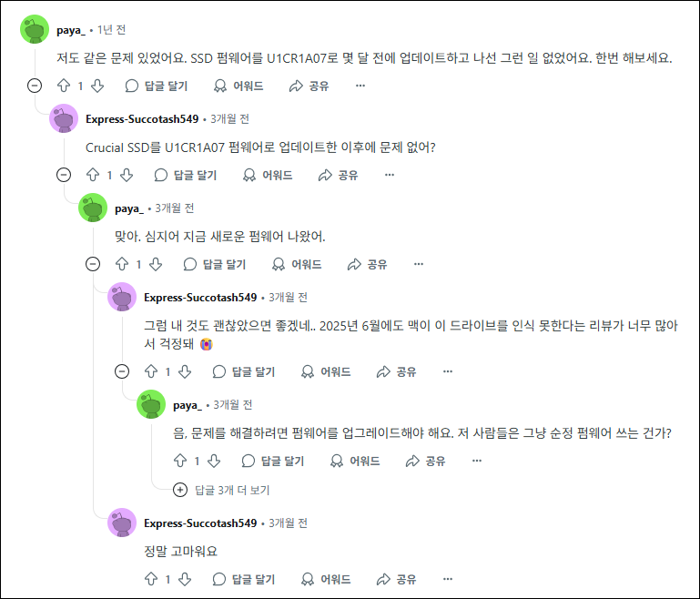Open Express-Succotash549 profile on '정말 고마워요' comment
The height and width of the screenshot is (599, 700).
pyautogui.click(x=200, y=523)
